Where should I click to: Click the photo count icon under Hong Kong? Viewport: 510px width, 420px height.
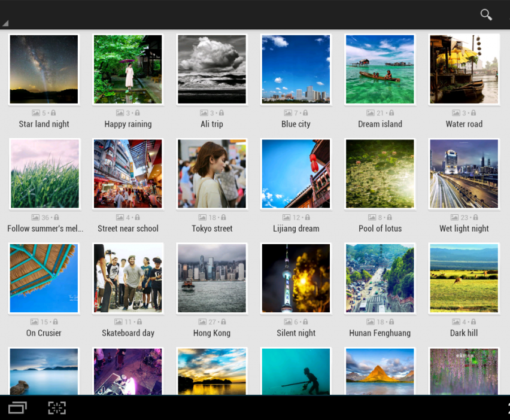click(202, 322)
